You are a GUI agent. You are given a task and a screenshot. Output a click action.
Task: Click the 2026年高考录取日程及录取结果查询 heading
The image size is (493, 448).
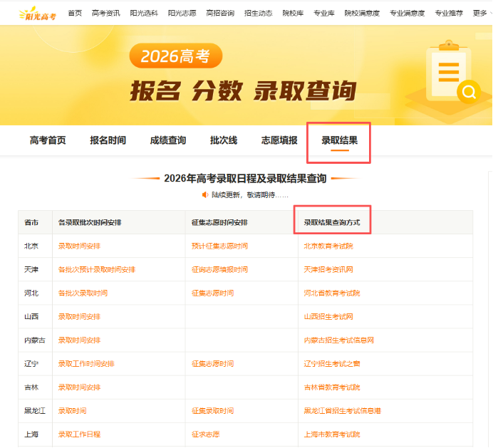(245, 179)
